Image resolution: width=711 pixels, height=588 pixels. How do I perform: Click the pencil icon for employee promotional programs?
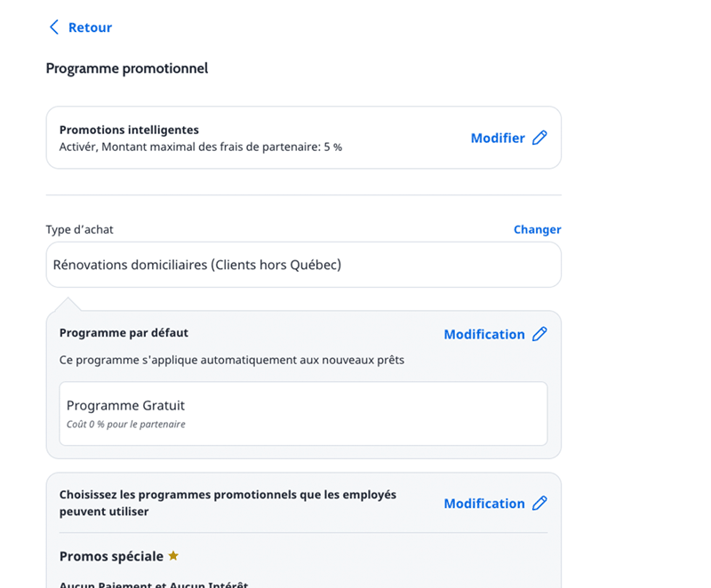click(540, 503)
